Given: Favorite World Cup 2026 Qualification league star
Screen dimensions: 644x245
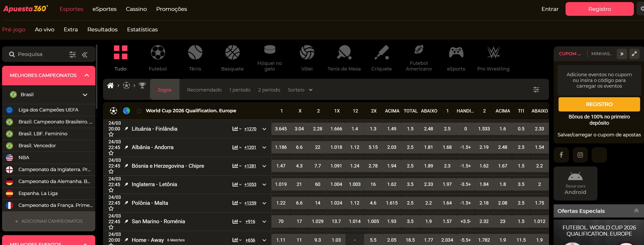Looking at the screenshot, I should 139,111.
